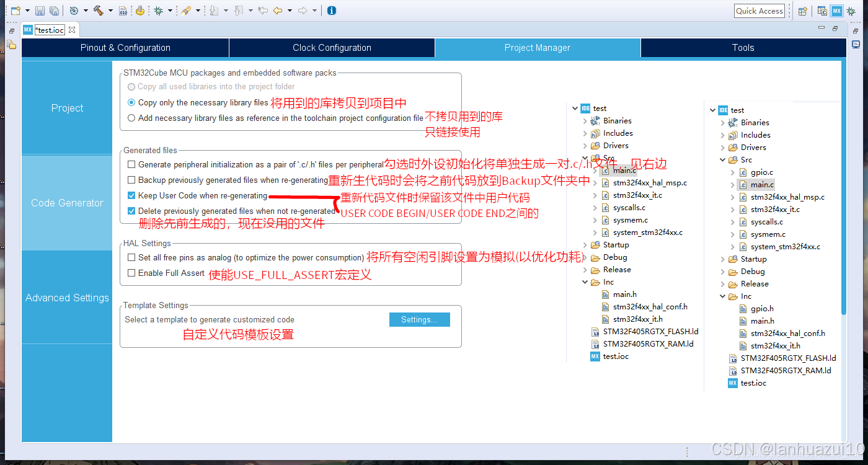This screenshot has width=868, height=465.
Task: Maximize the test.ioc editor area
Action: 836,30
